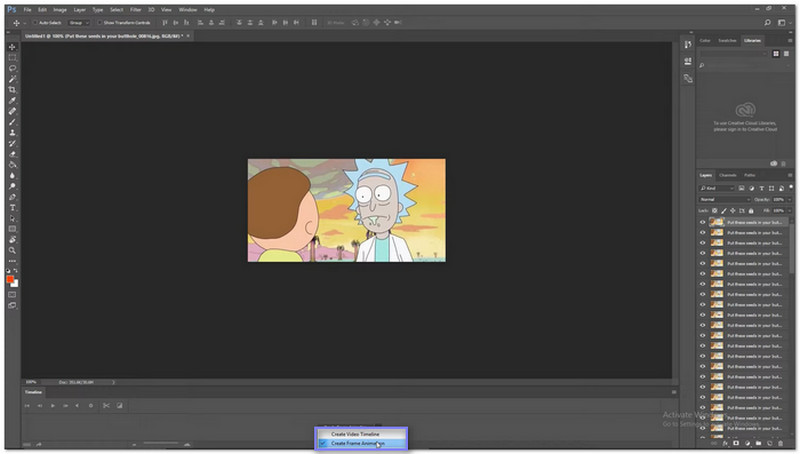The image size is (800, 454).
Task: Toggle visibility of the third layer
Action: tap(703, 243)
